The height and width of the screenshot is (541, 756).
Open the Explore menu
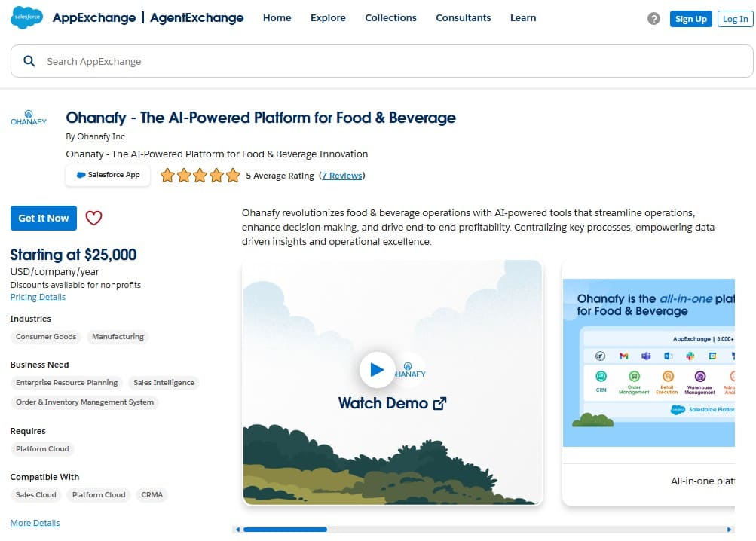328,18
